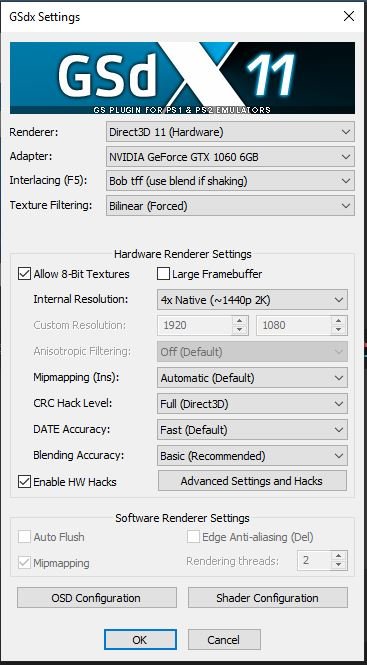The image size is (367, 665).
Task: Open the Renderer dropdown
Action: point(230,132)
